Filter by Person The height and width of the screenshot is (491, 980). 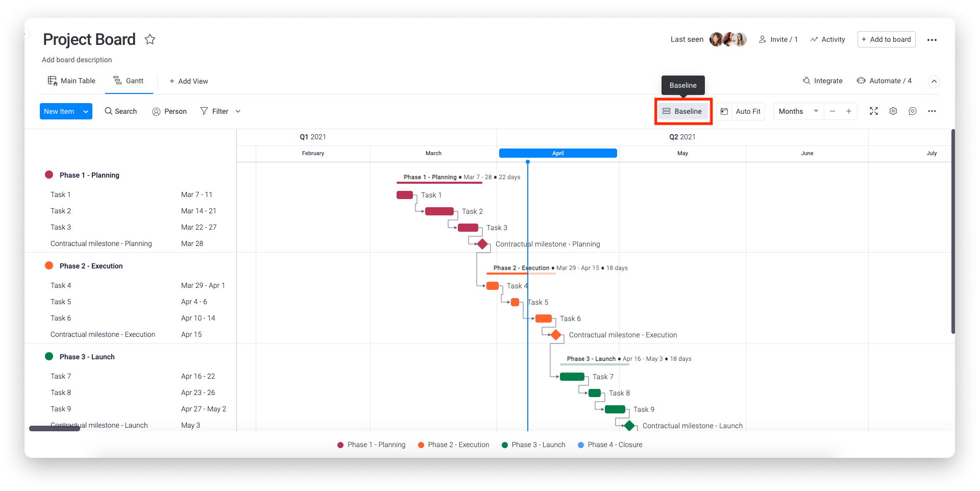click(x=169, y=111)
